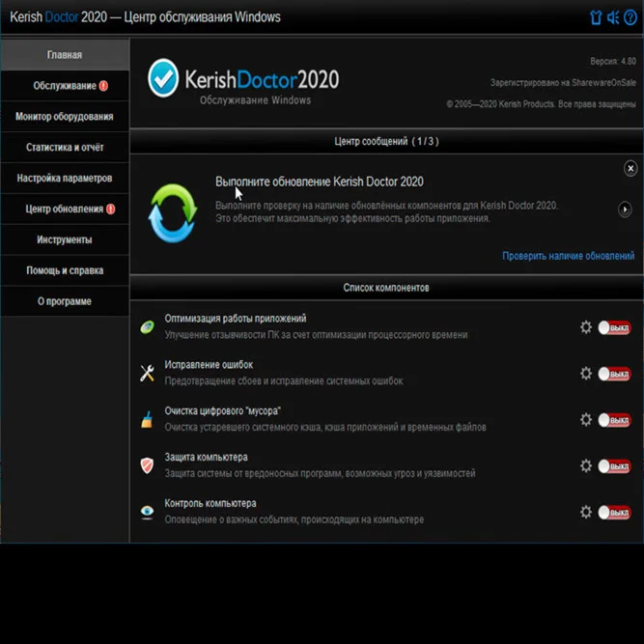Click Выполните обновление Kerish Doctor 2020 heading
Image resolution: width=644 pixels, height=644 pixels.
[320, 182]
